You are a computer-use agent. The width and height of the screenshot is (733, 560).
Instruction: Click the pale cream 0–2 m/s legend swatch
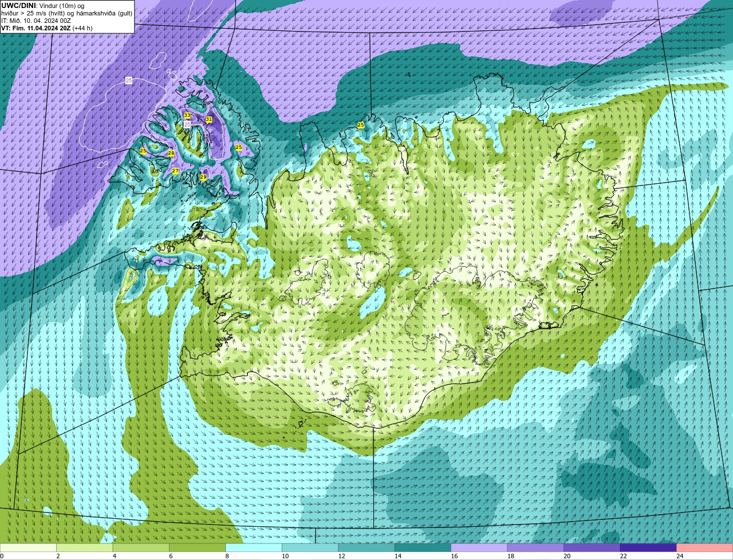point(28,547)
